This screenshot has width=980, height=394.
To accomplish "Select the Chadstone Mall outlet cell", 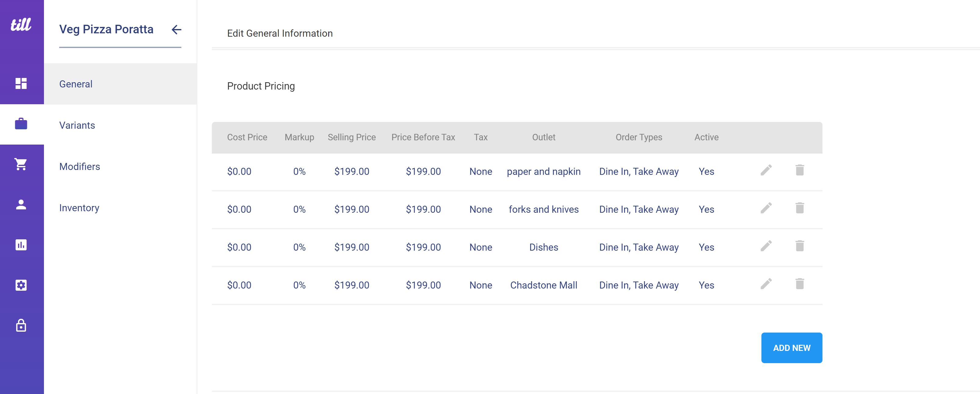I will tap(544, 285).
